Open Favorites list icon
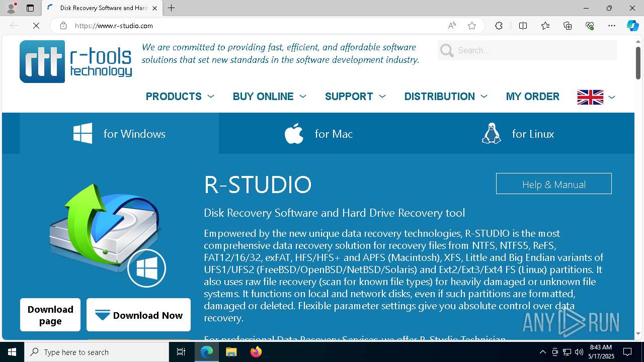The image size is (644, 362). [545, 26]
